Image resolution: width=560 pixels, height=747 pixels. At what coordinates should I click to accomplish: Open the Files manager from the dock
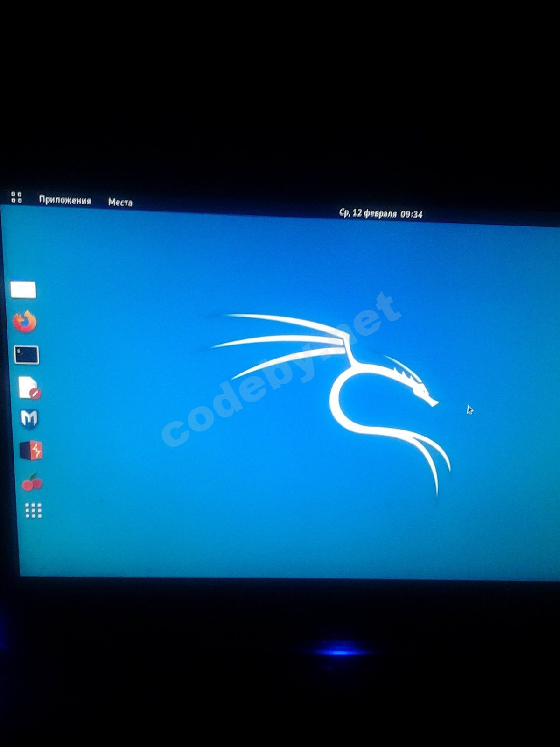point(23,289)
